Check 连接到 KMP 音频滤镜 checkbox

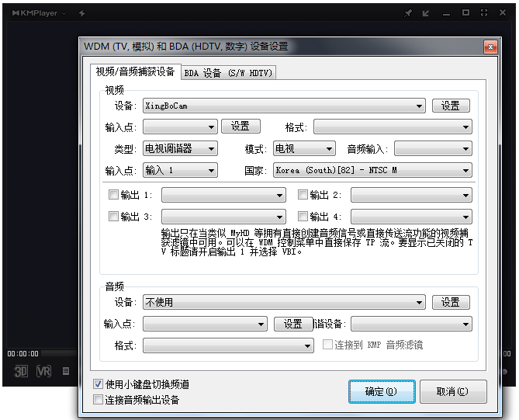pyautogui.click(x=327, y=345)
